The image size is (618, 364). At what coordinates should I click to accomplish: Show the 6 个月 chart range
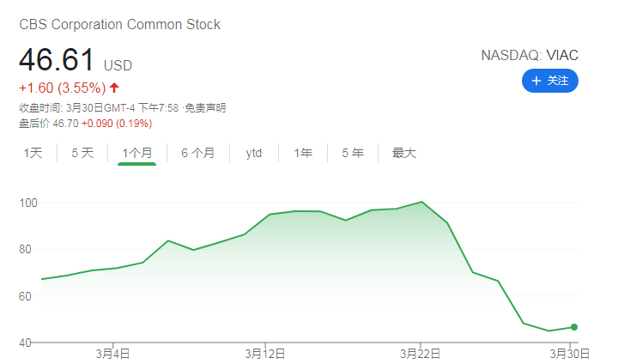point(198,153)
